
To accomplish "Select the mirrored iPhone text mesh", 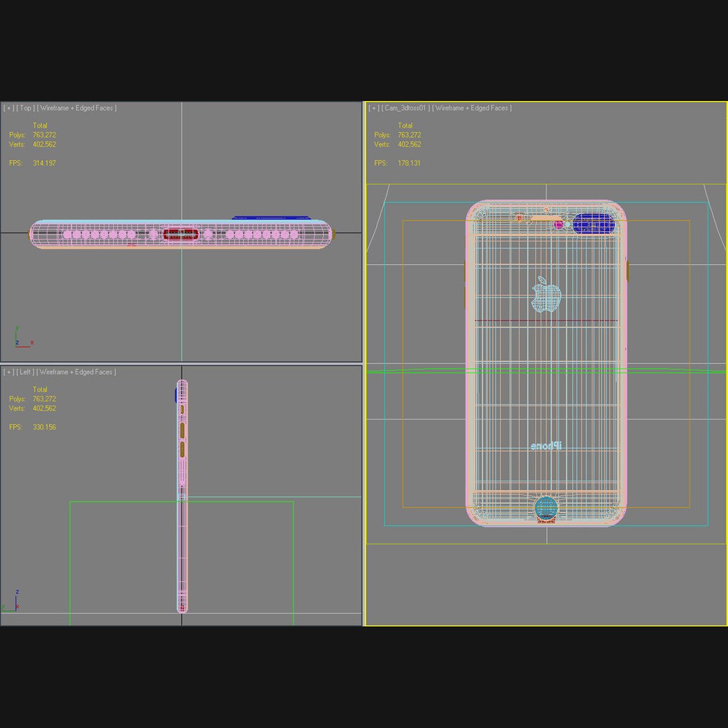I will click(546, 446).
